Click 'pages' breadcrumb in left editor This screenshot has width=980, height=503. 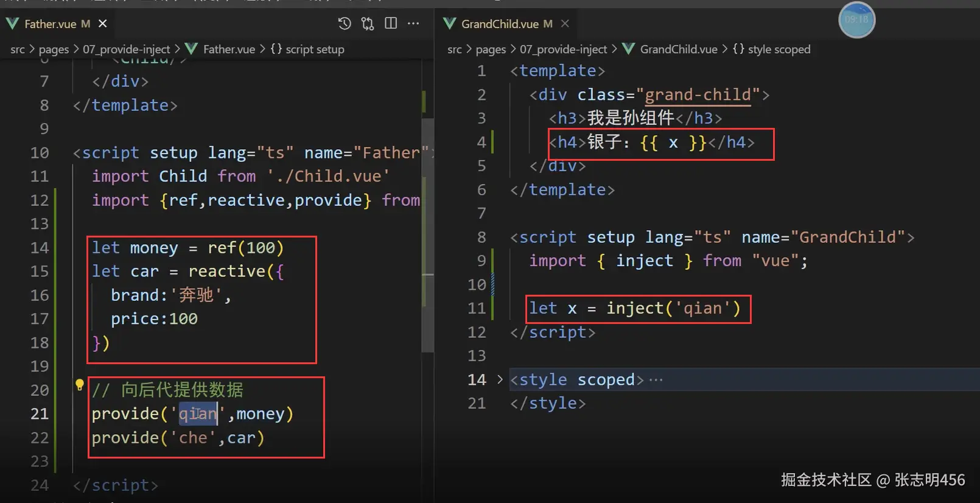[x=54, y=49]
